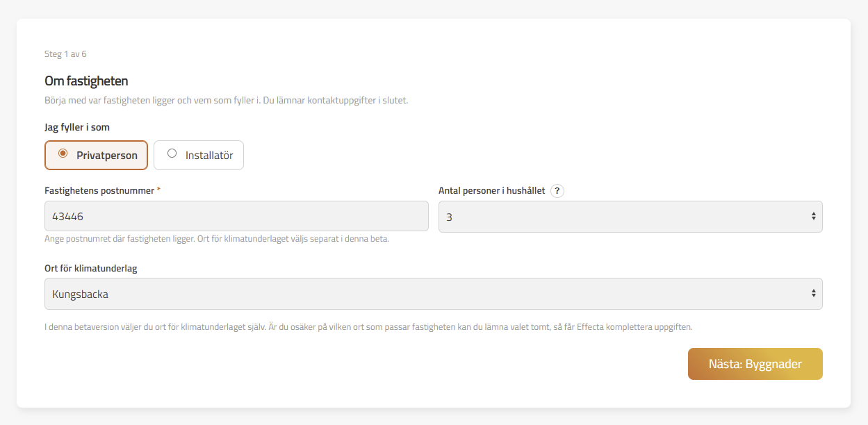Click the Fastighetens postnummer input field
The width and height of the screenshot is (868, 425).
pos(236,217)
